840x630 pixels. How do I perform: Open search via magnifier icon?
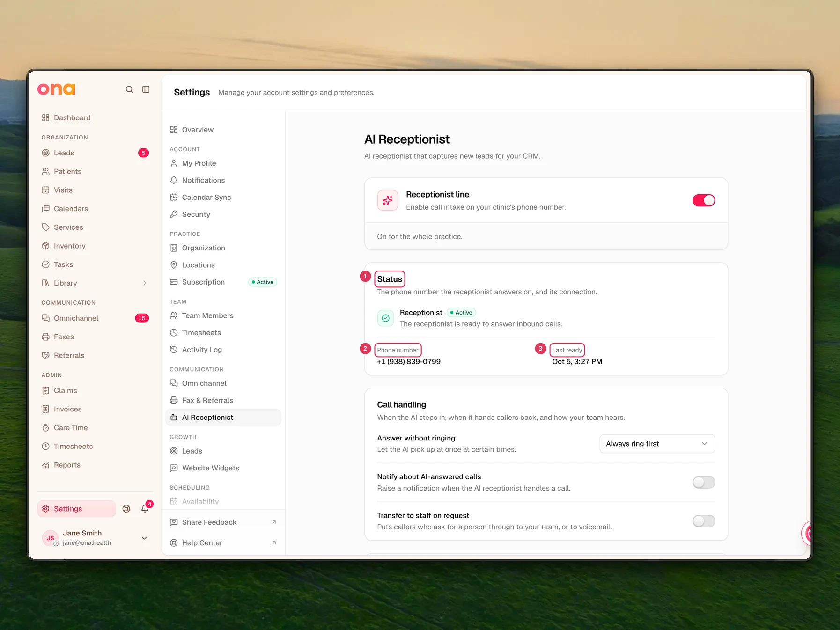point(129,89)
